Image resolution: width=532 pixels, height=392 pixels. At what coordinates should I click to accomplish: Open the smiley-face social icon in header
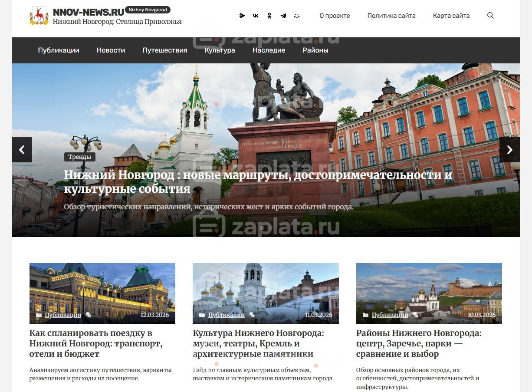pos(297,16)
